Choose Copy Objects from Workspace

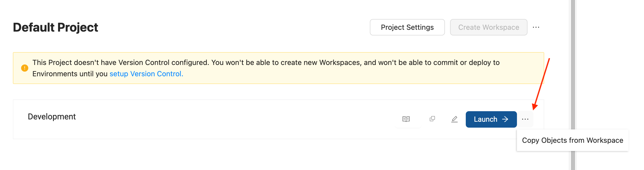pyautogui.click(x=573, y=140)
